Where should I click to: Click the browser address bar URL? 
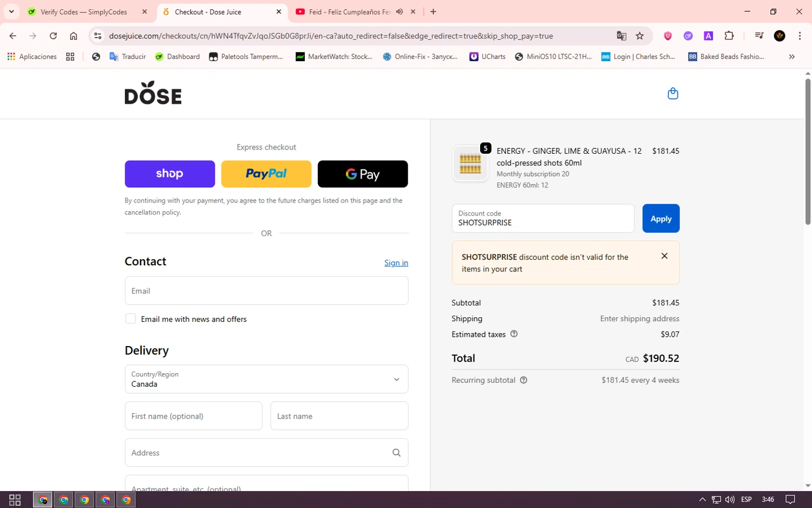[x=331, y=36]
